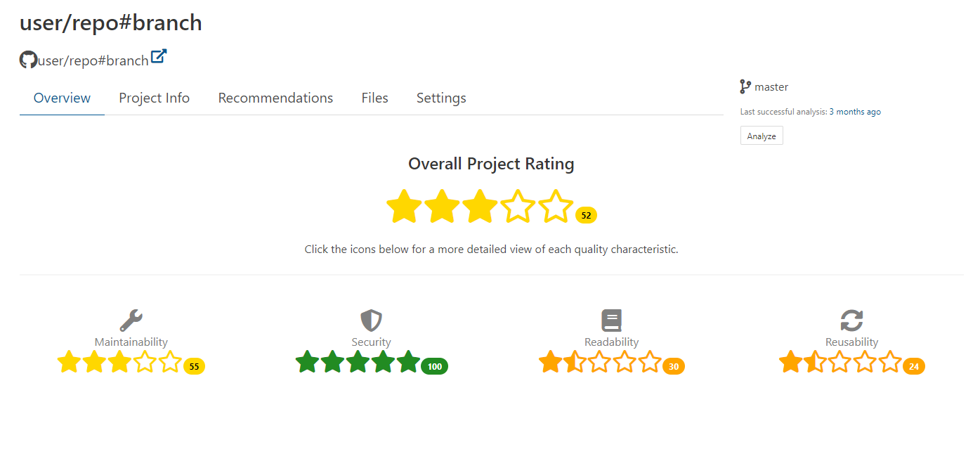Viewport: 980px width, 466px height.
Task: Click the Reusability score badge 24
Action: (914, 366)
